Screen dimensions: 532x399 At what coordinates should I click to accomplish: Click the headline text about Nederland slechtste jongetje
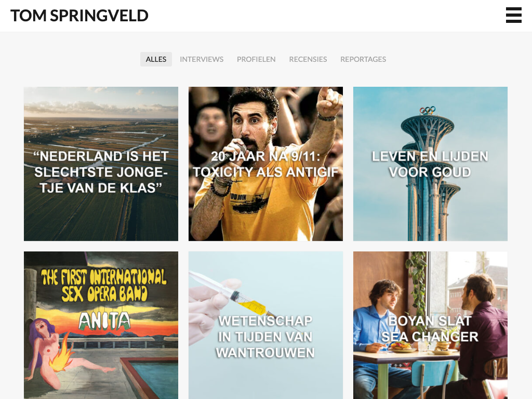101,172
